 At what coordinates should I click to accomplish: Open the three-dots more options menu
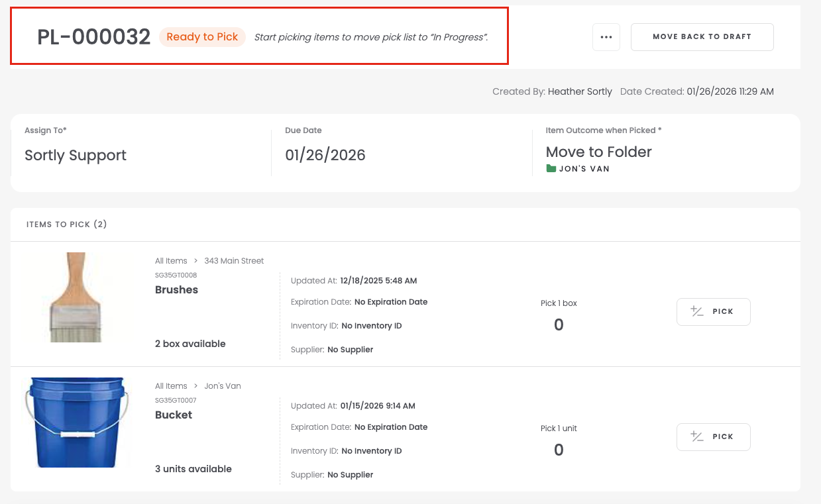(x=606, y=37)
